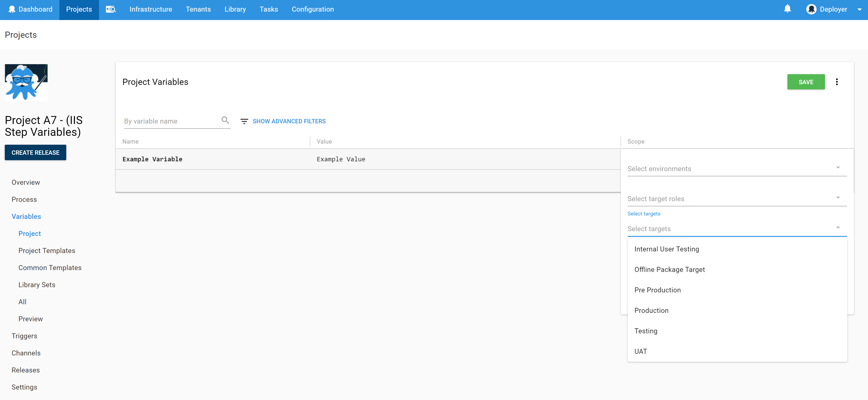
Task: Select Offline Package Target option
Action: 669,269
